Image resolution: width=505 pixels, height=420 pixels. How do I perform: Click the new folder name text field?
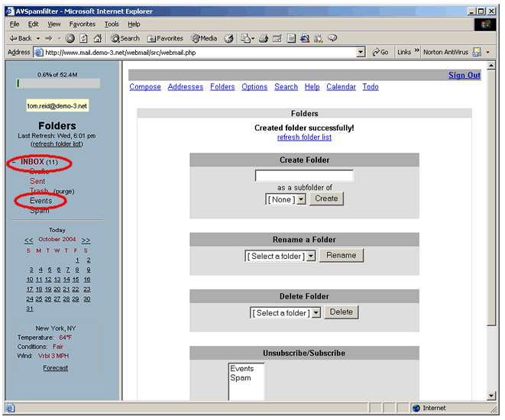304,176
